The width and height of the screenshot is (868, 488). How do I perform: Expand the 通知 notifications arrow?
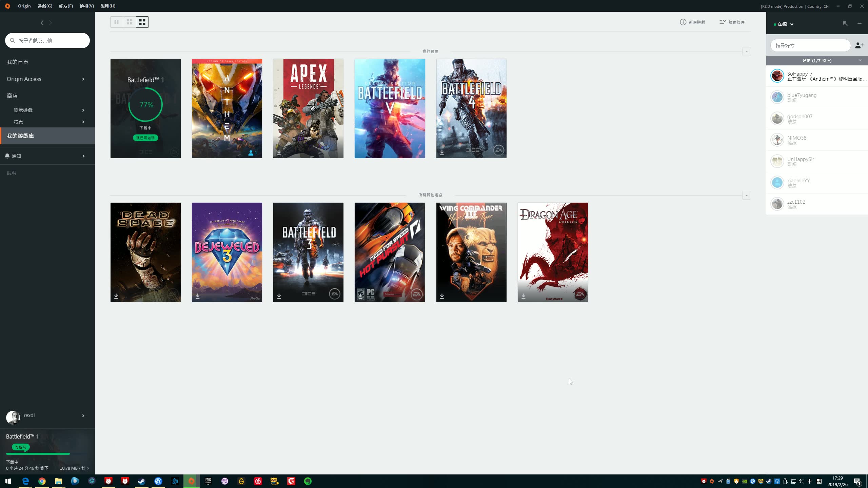pyautogui.click(x=83, y=156)
